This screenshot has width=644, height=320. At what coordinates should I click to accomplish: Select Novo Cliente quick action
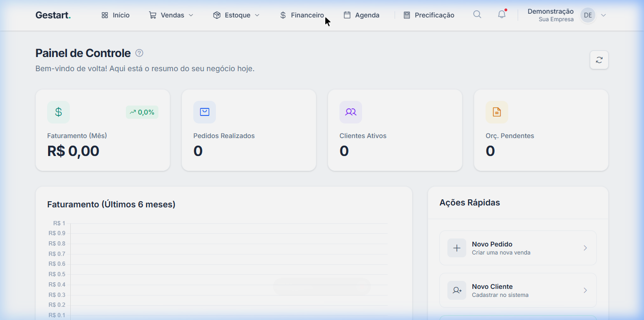tap(518, 290)
